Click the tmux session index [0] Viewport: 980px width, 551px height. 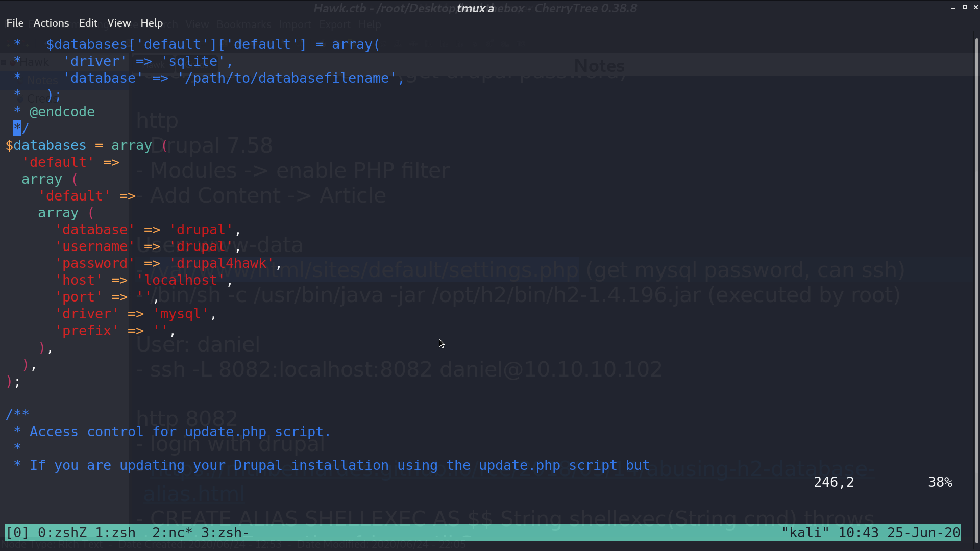(x=17, y=533)
